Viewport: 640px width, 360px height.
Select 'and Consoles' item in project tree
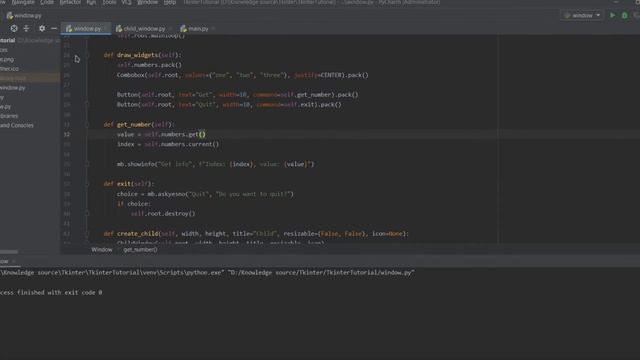coord(17,125)
